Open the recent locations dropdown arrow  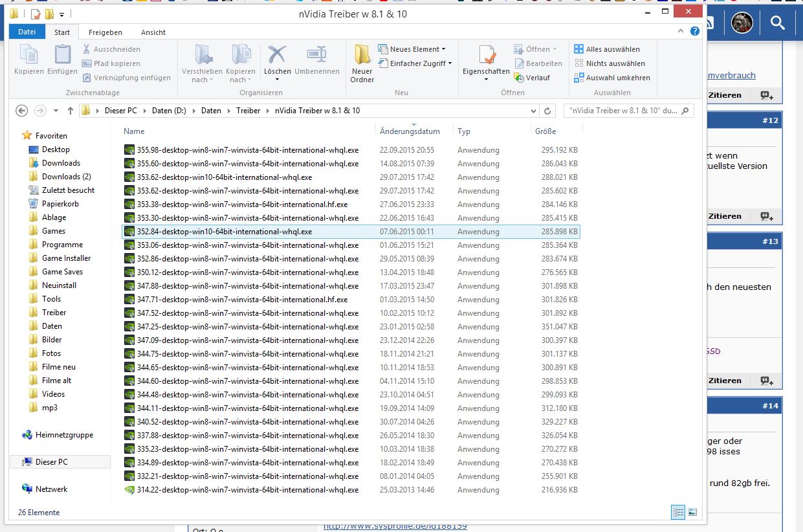point(56,111)
